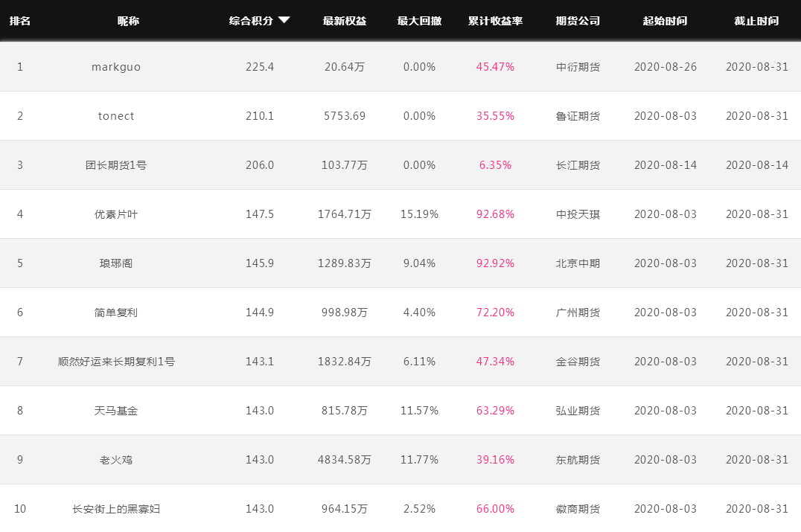Click the 昵称 column header
The height and width of the screenshot is (532, 801).
click(128, 21)
